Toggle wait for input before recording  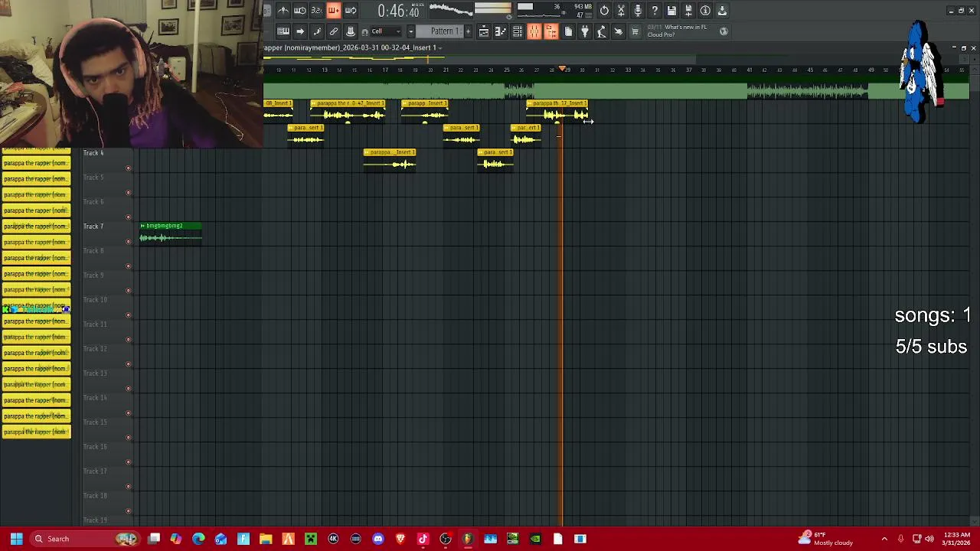[300, 11]
